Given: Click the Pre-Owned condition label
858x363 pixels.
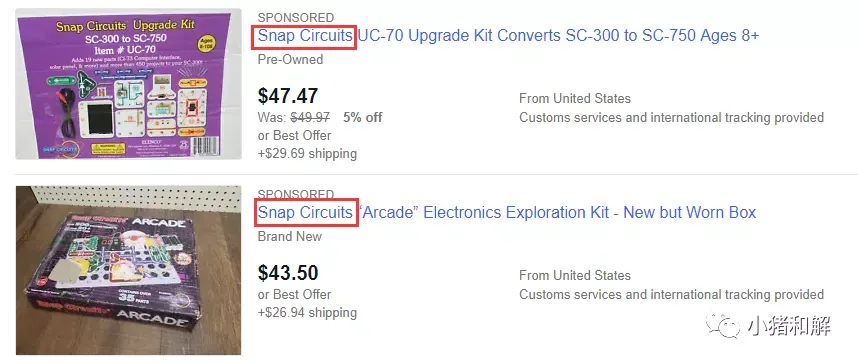Looking at the screenshot, I should 291,59.
